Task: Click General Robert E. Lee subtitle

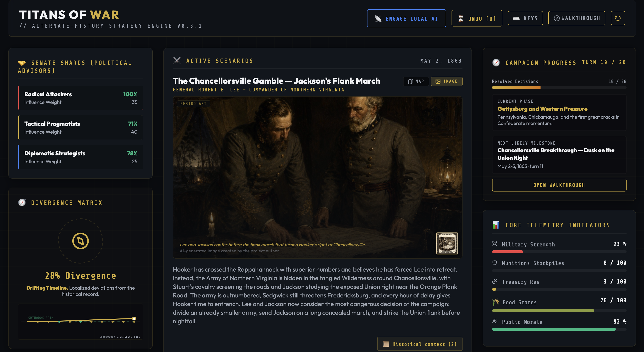Action: [x=259, y=90]
